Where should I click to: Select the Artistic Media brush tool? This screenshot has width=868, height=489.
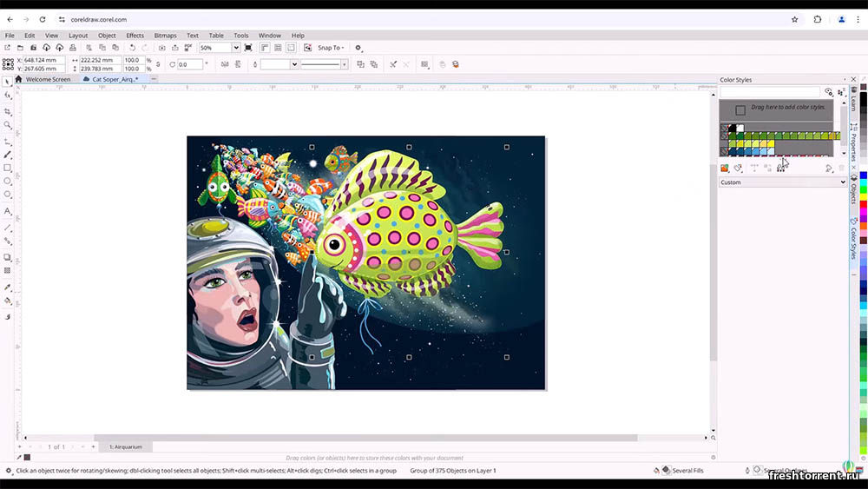[x=8, y=155]
